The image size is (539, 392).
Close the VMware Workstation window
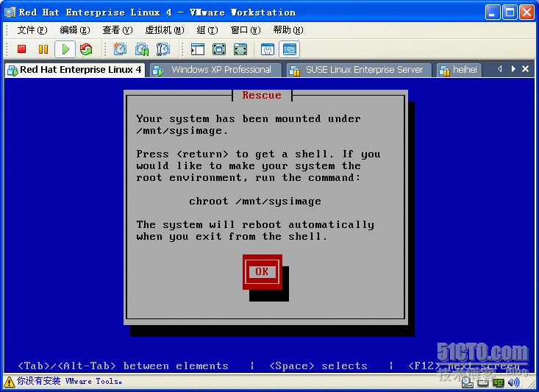point(526,13)
